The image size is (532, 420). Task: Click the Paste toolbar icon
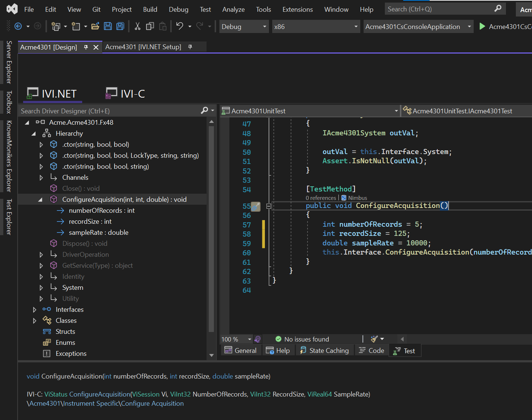click(163, 26)
